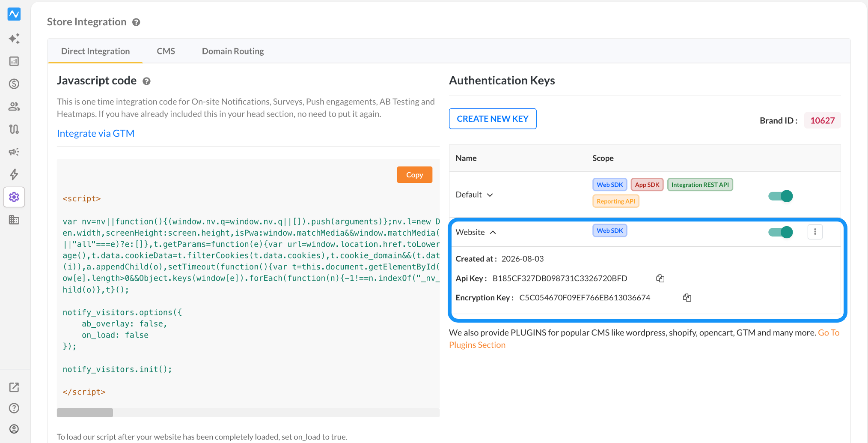Switch to the CMS tab

(166, 51)
